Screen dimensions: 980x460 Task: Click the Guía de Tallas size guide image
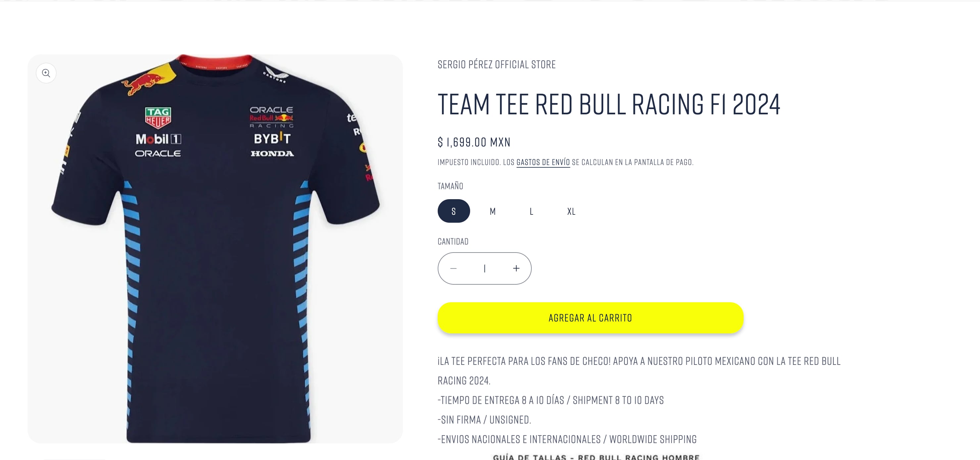click(596, 457)
